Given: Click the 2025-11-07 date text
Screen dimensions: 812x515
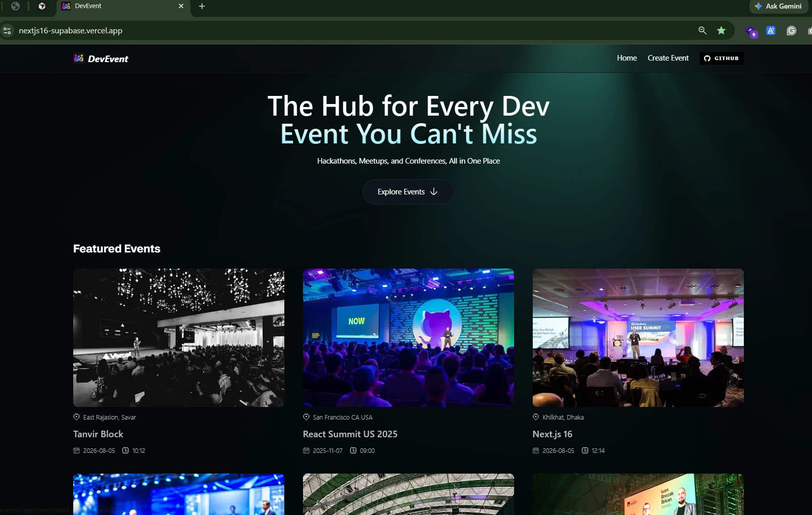Looking at the screenshot, I should (x=328, y=451).
